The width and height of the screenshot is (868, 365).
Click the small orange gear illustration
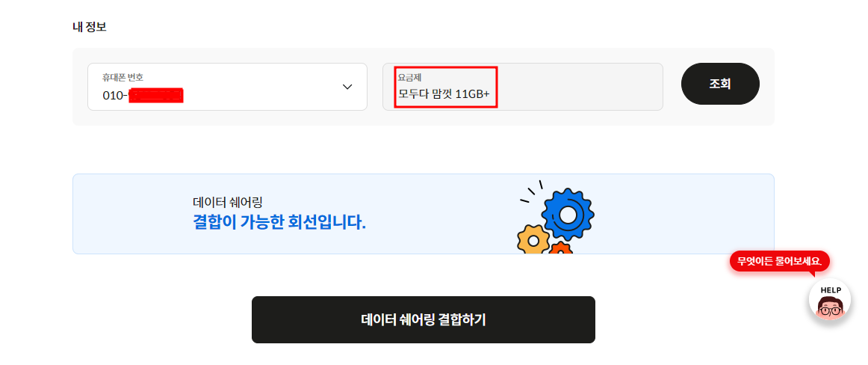pos(561,248)
